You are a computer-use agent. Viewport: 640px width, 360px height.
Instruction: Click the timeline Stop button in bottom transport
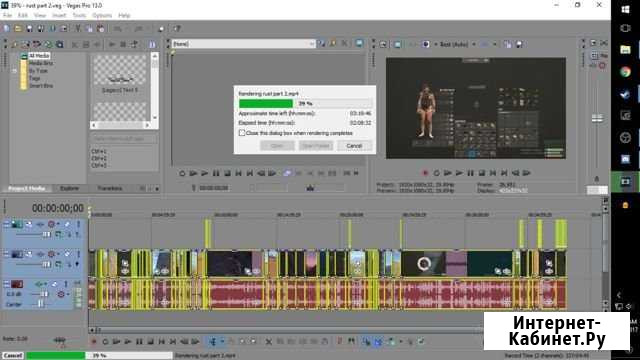coord(151,342)
